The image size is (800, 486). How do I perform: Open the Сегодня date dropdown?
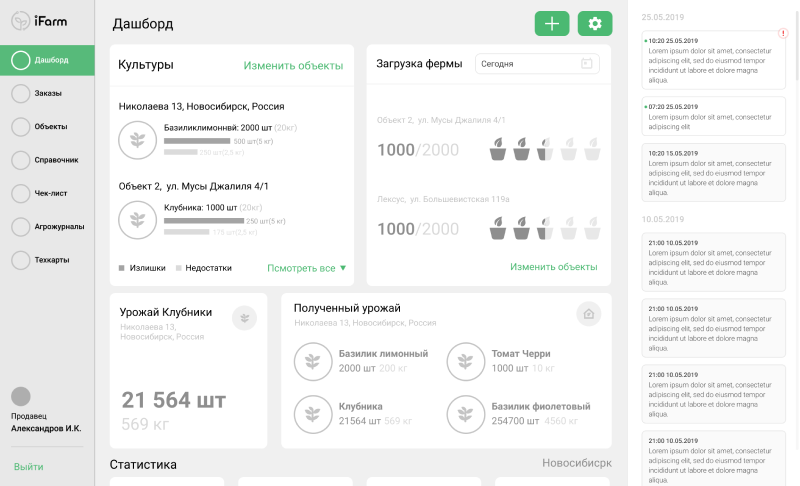[537, 64]
